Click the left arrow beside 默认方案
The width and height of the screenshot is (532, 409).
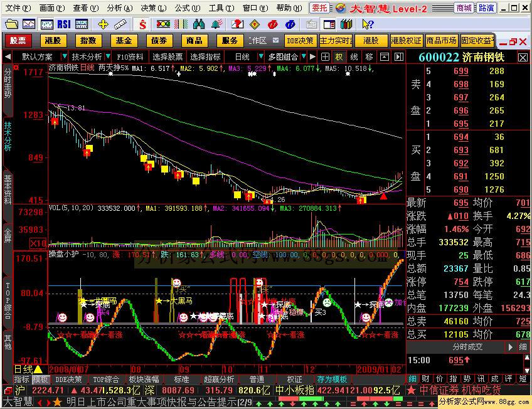click(x=8, y=56)
